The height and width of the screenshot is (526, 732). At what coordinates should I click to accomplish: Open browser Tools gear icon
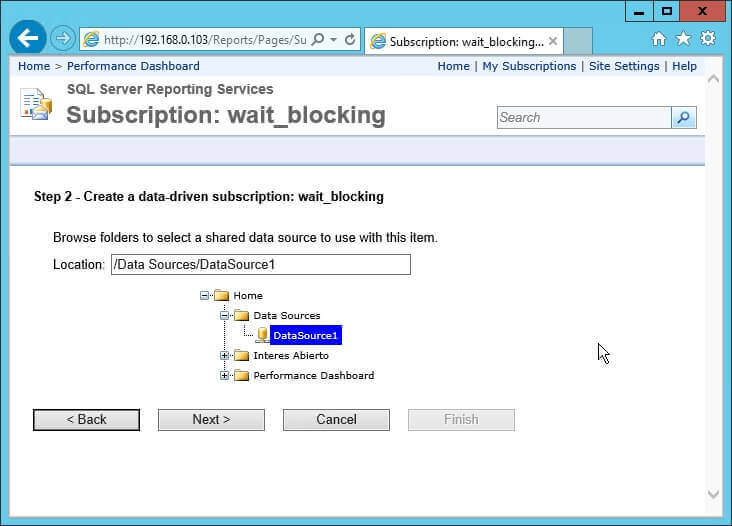(708, 38)
